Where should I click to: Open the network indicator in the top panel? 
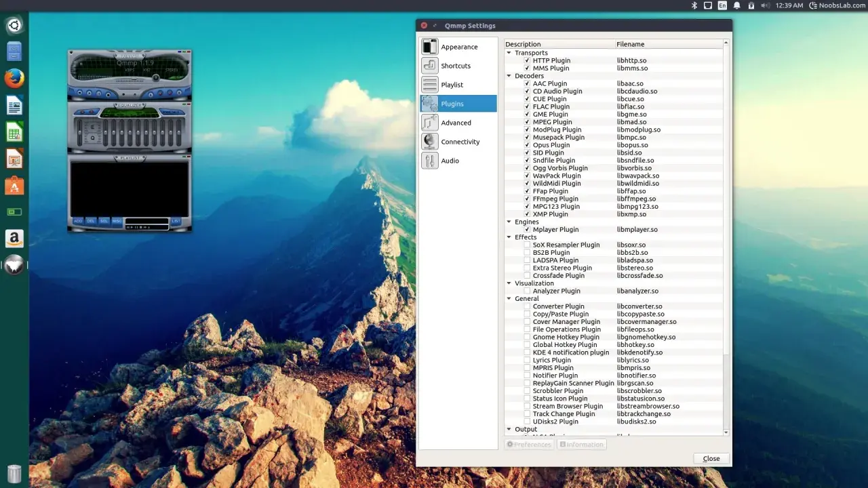pyautogui.click(x=708, y=5)
